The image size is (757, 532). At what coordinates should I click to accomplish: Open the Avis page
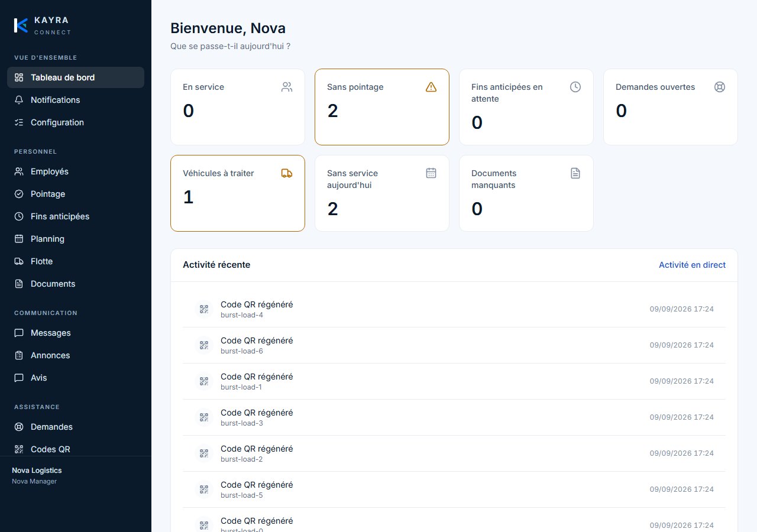pos(76,378)
